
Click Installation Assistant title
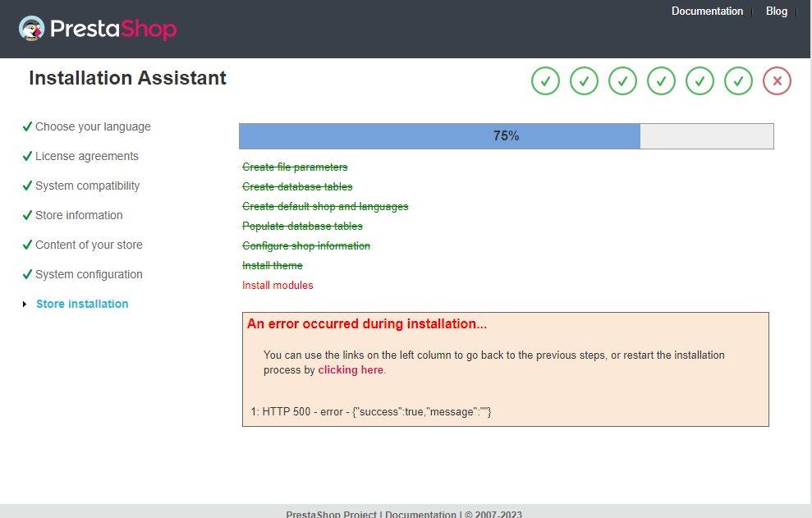click(127, 78)
